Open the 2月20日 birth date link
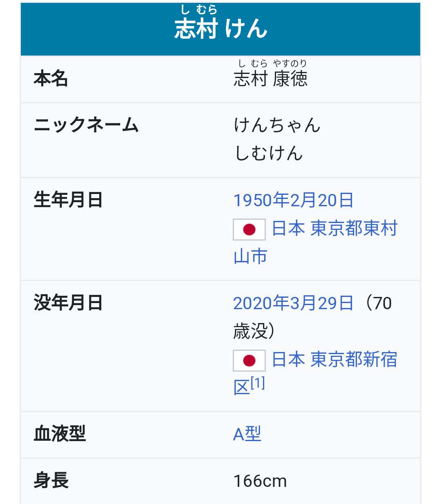The width and height of the screenshot is (439, 504). tap(322, 200)
